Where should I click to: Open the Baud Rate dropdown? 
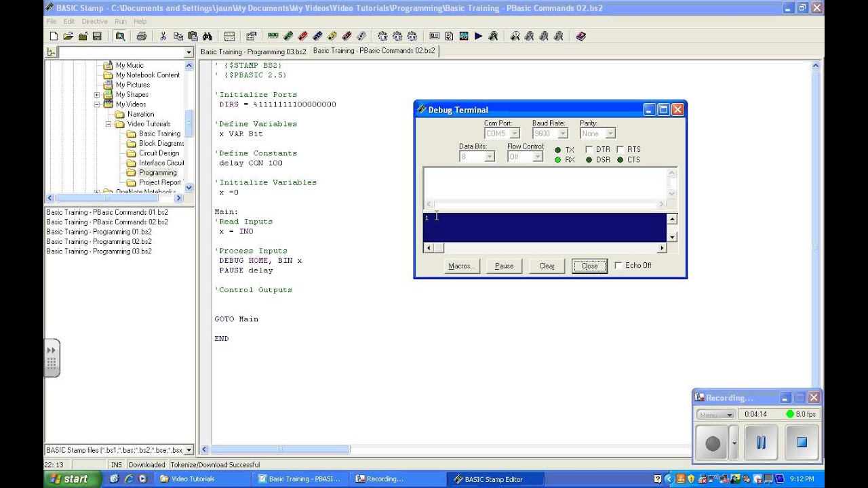[562, 134]
